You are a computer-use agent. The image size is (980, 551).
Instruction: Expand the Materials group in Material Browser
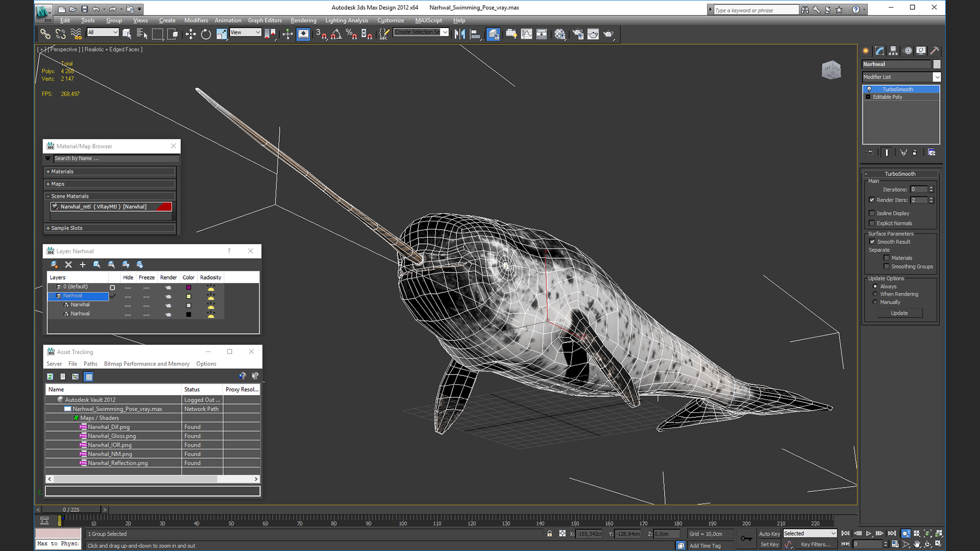coord(110,171)
